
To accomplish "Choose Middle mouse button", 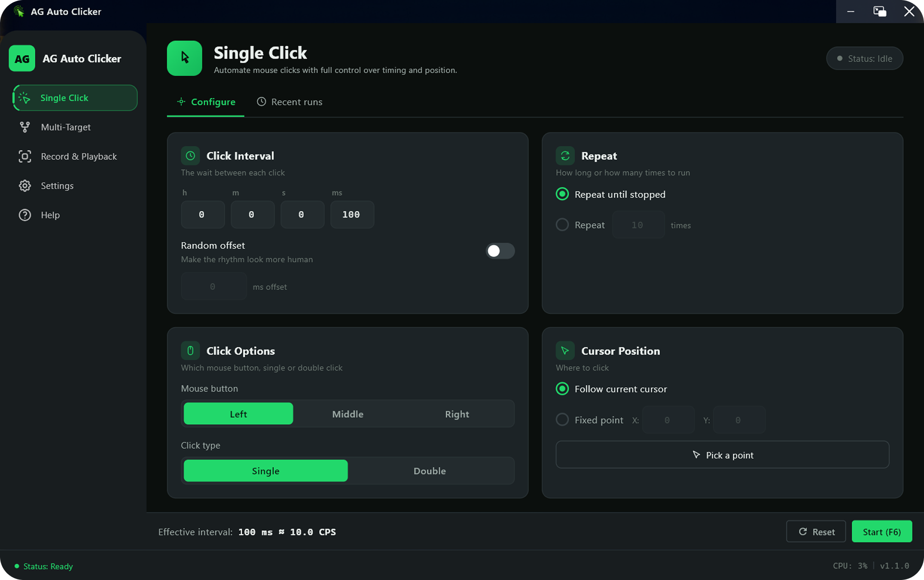I will [348, 414].
